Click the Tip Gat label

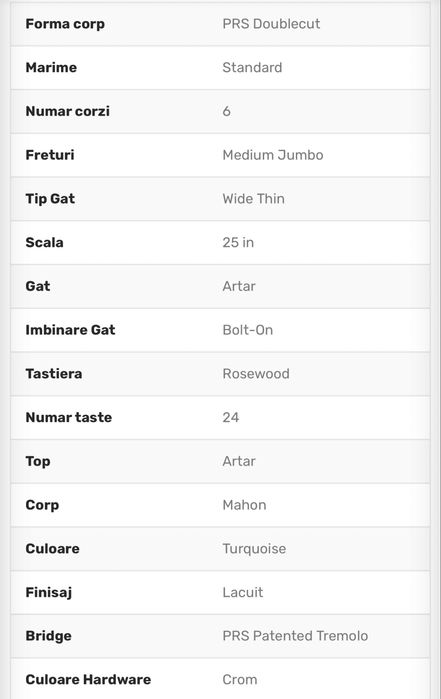pos(50,199)
